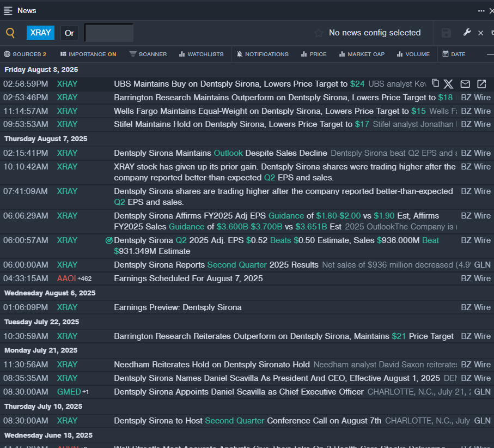Image resolution: width=494 pixels, height=448 pixels.
Task: Open the Volume filter
Action: pos(413,54)
